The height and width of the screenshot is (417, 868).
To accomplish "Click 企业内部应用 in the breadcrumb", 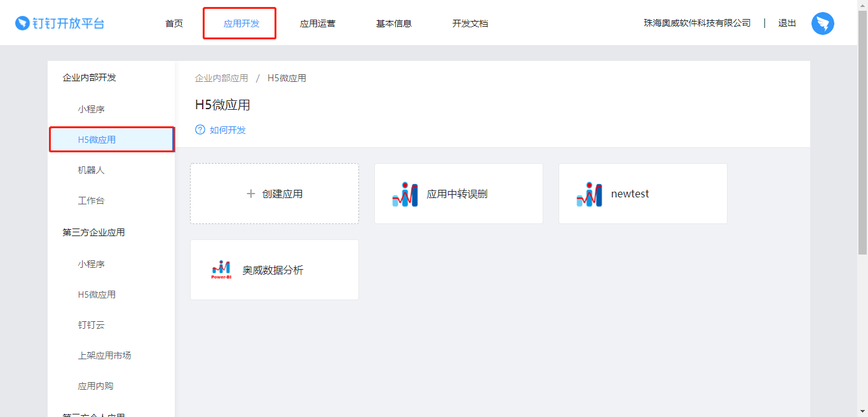I will (222, 77).
